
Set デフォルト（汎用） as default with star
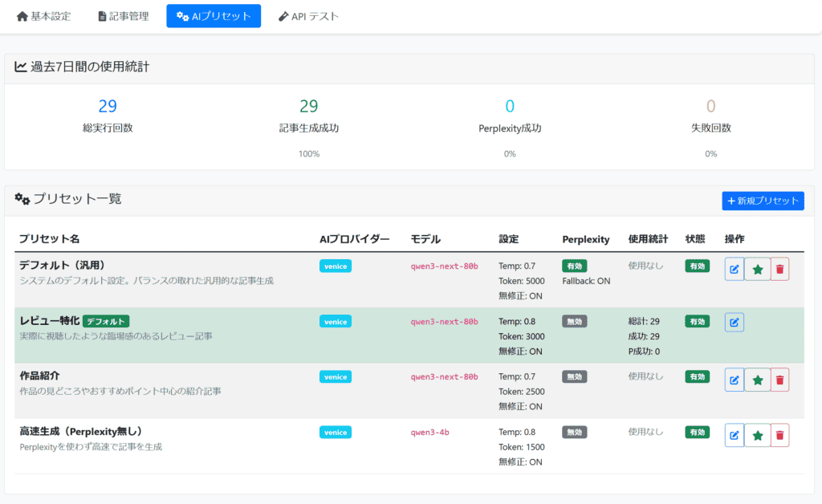757,269
